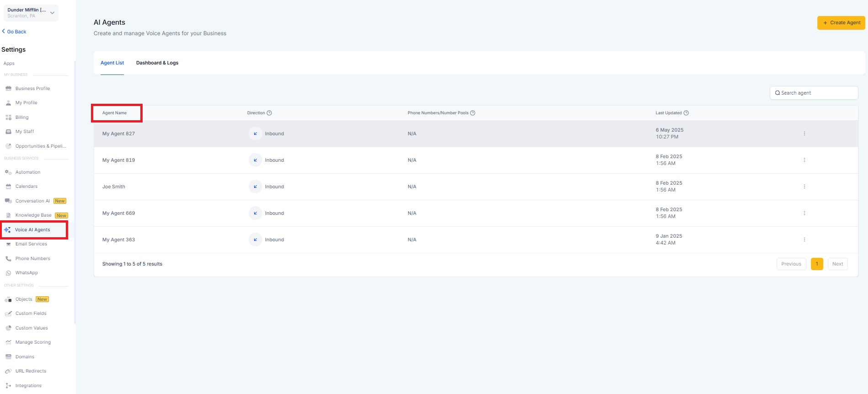
Task: Open the My Agent 819 row
Action: pos(476,160)
